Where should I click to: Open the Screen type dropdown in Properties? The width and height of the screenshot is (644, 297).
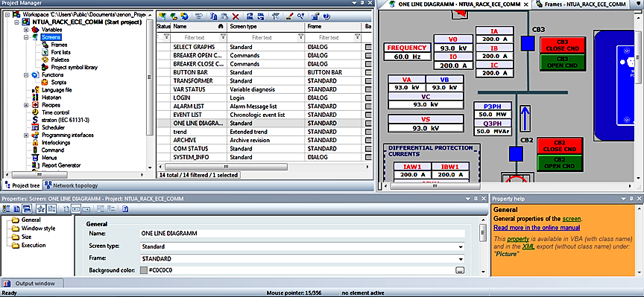(461, 247)
